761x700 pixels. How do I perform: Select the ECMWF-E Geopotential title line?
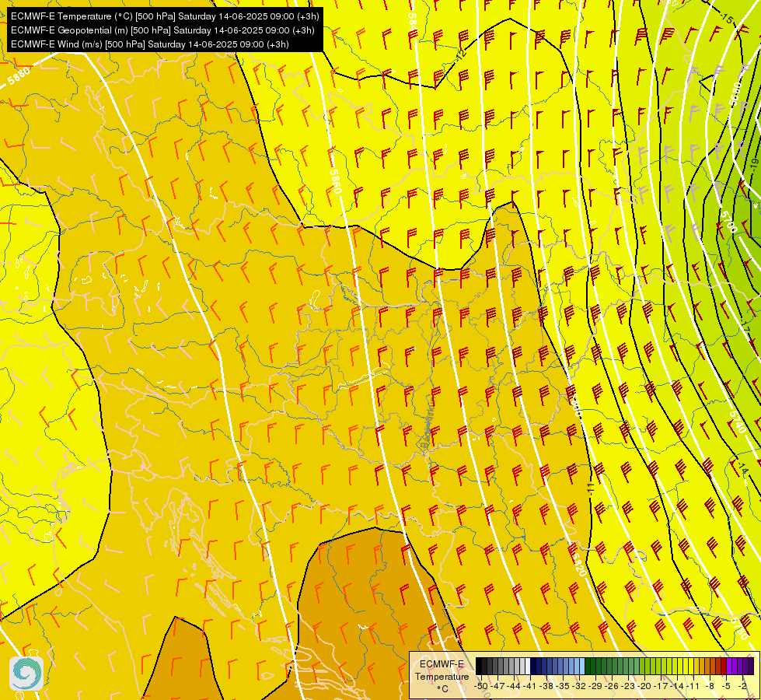pos(162,30)
